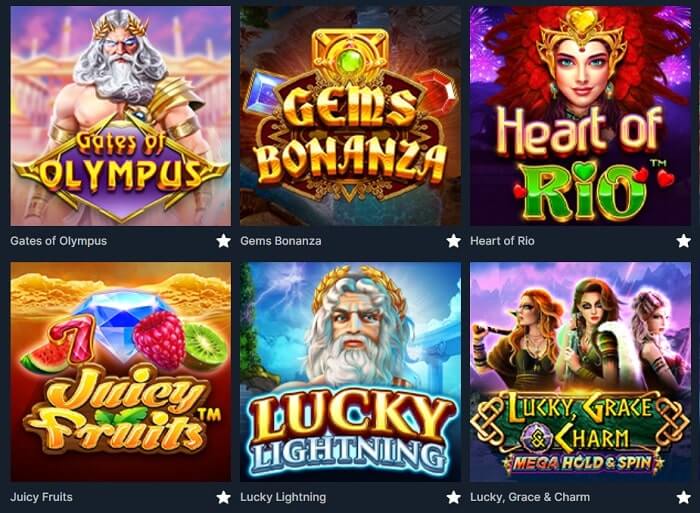Favorite Lucky, Grace & Charm via star
Screen dimensions: 700x513
(683, 497)
